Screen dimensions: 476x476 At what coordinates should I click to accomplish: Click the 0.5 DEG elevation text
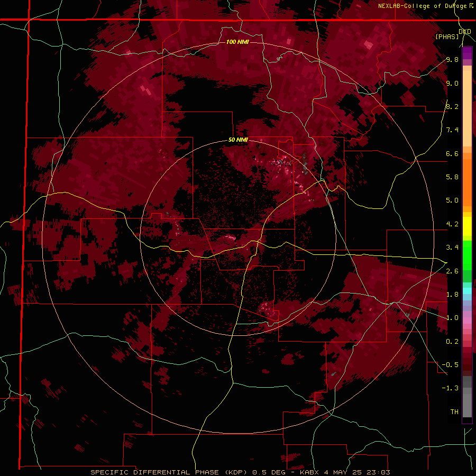[x=269, y=472]
